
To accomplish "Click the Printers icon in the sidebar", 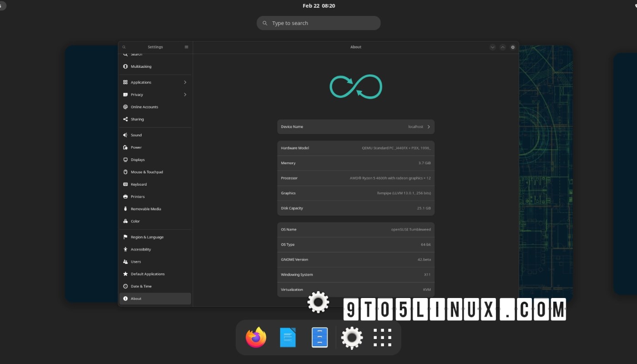I will [x=126, y=197].
